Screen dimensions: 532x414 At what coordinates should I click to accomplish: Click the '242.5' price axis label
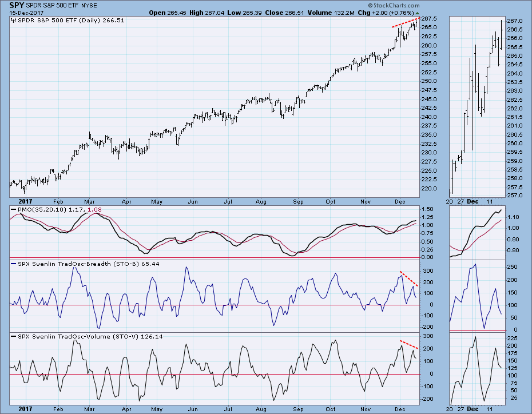pyautogui.click(x=429, y=108)
